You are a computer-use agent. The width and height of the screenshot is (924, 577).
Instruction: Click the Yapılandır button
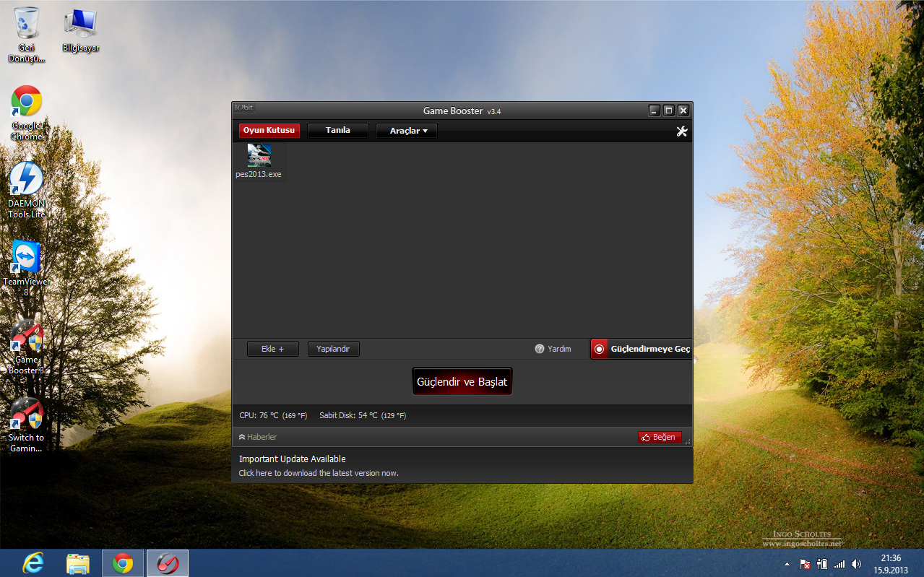(333, 349)
